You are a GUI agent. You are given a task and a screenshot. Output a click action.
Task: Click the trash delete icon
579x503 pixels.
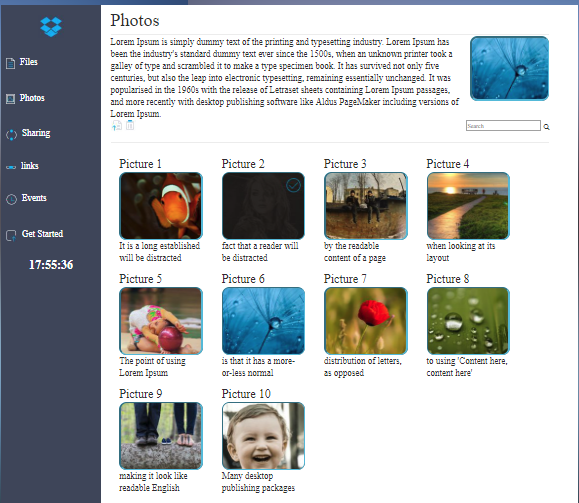point(130,125)
